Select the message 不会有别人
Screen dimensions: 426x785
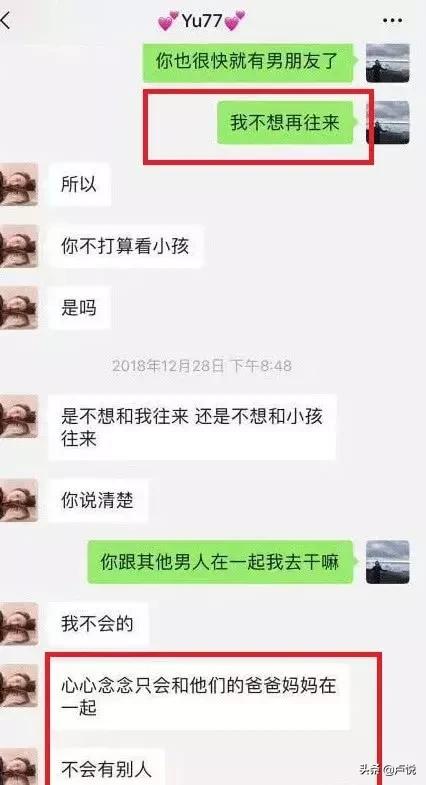(106, 767)
